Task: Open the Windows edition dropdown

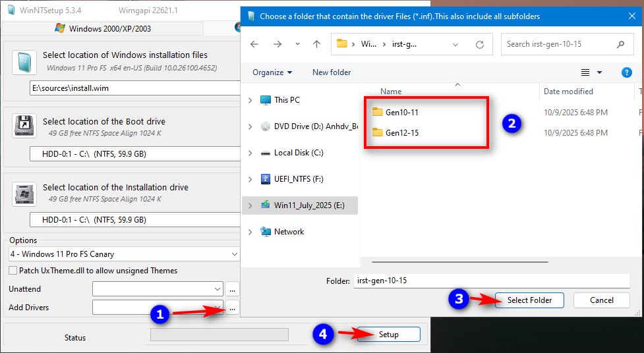Action: (x=124, y=254)
